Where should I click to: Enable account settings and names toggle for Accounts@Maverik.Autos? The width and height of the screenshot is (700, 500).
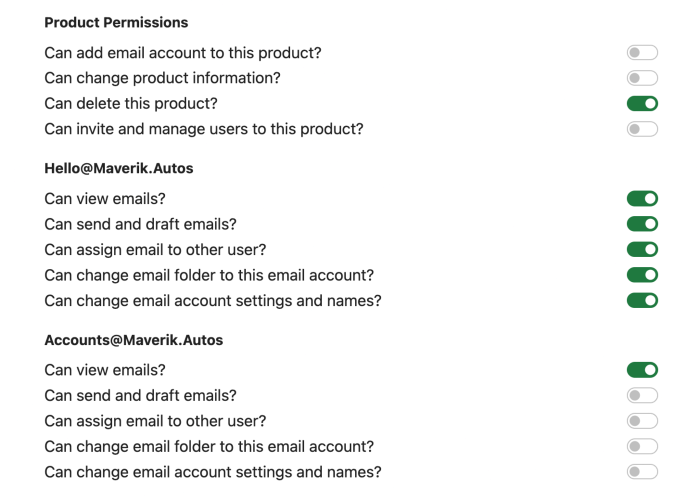tap(642, 472)
